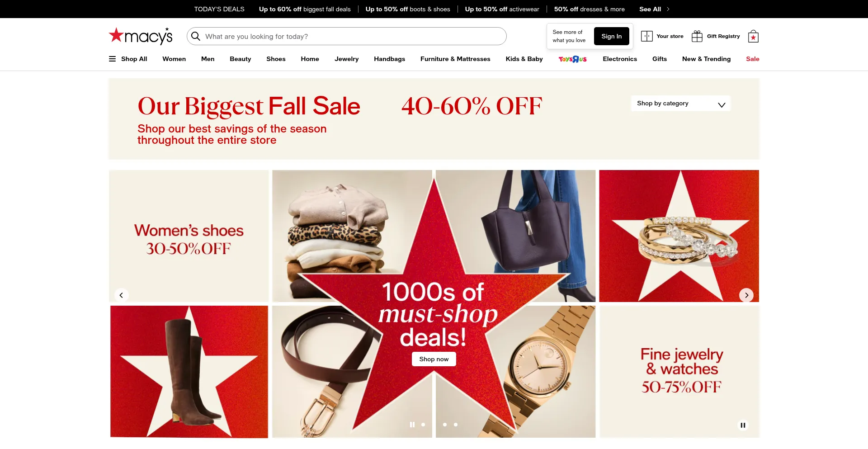The image size is (868, 449).
Task: Open the Furniture & Mattresses menu
Action: click(455, 59)
